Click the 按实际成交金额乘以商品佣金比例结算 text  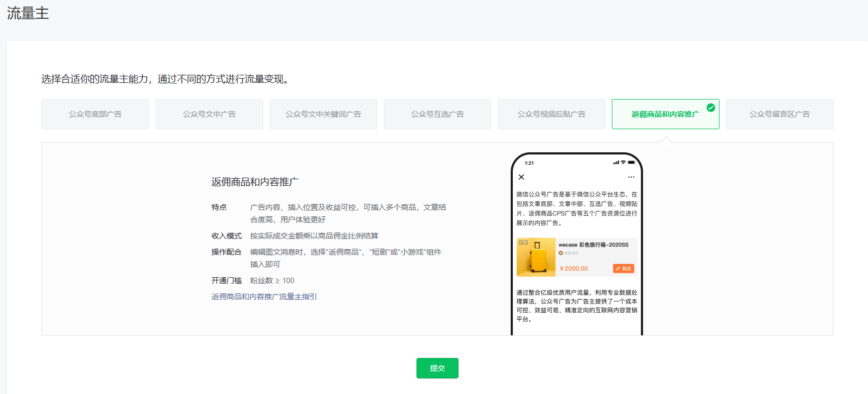point(314,236)
